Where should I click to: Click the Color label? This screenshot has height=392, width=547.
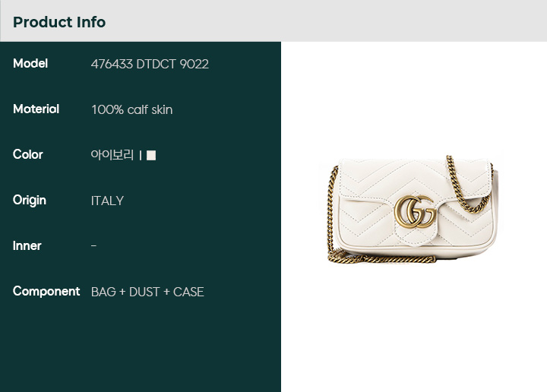pos(28,154)
